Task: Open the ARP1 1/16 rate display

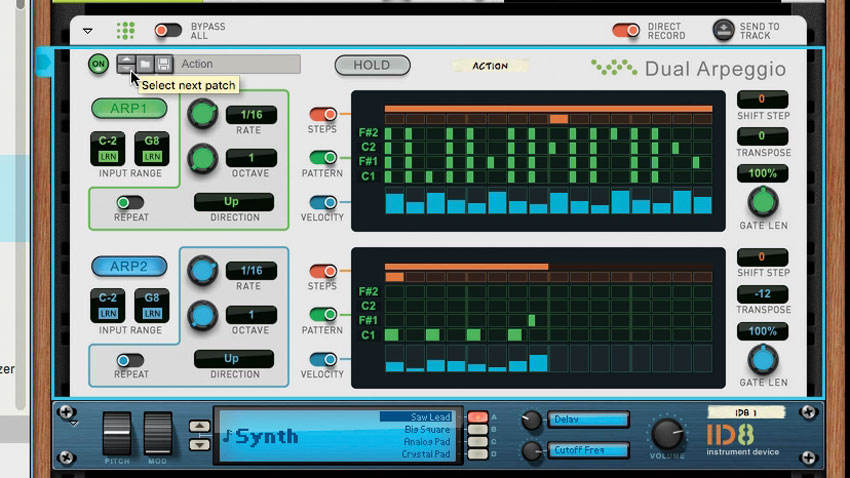Action: [x=251, y=114]
